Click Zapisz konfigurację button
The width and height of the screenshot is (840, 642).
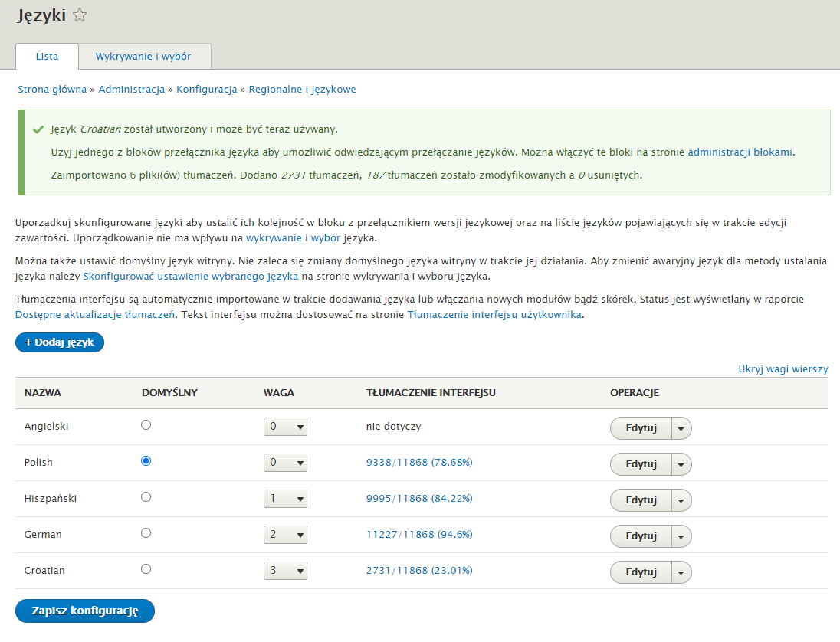pyautogui.click(x=85, y=611)
